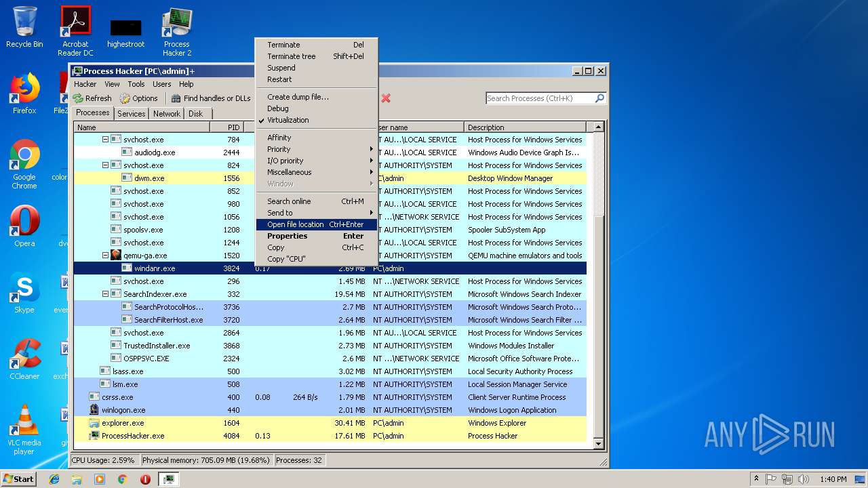Screen dimensions: 868x488
Task: Click the Process Hacker taskbar button
Action: click(x=168, y=479)
